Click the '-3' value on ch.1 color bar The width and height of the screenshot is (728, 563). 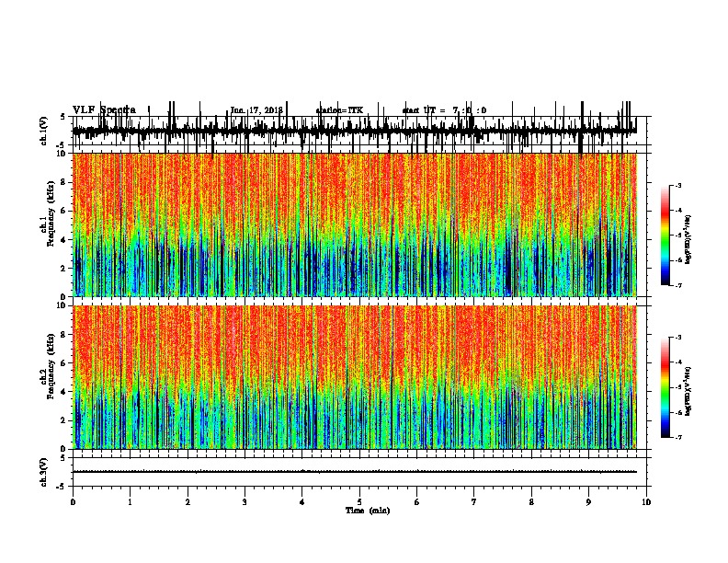point(677,186)
